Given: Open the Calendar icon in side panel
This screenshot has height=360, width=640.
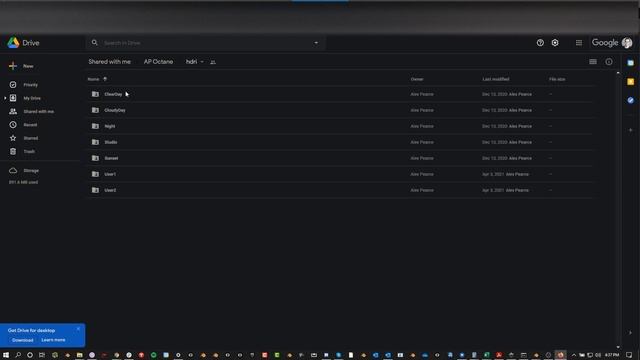Looking at the screenshot, I should tap(631, 63).
